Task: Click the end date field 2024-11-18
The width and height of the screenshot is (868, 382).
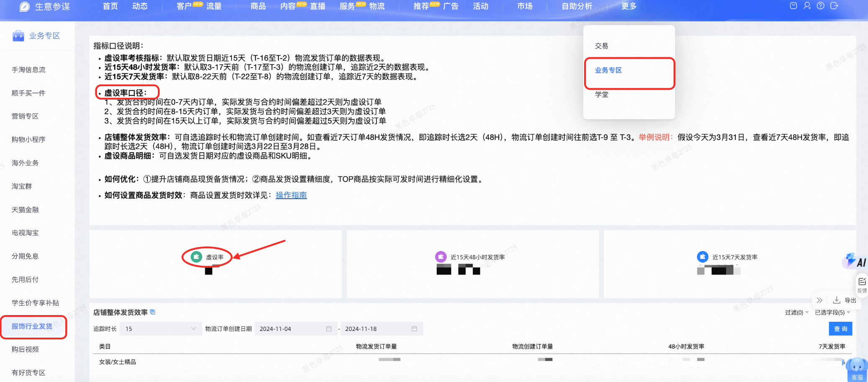Action: (x=381, y=329)
